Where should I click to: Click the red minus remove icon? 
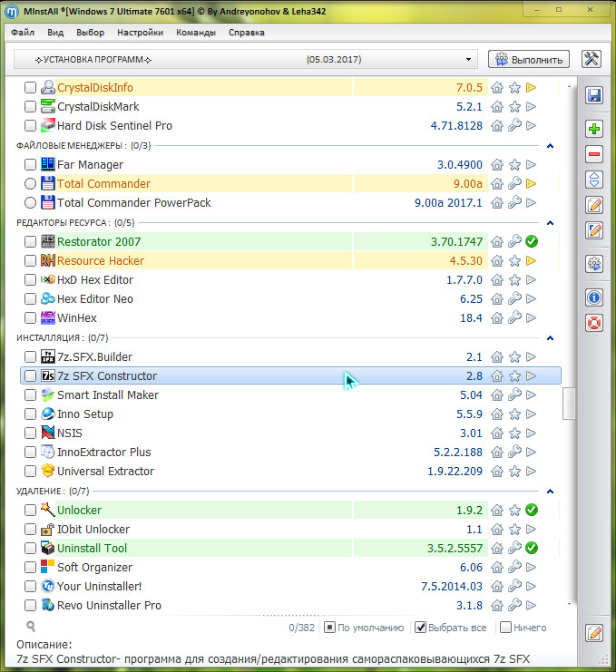click(594, 154)
